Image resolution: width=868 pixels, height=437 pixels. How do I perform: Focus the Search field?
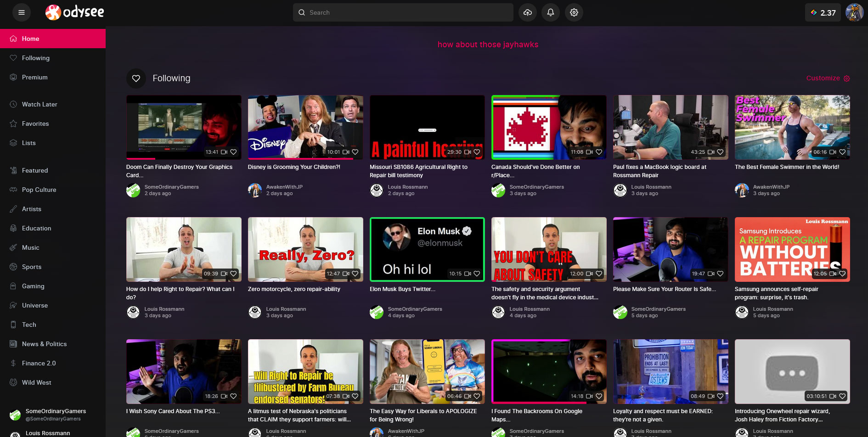[x=403, y=12]
